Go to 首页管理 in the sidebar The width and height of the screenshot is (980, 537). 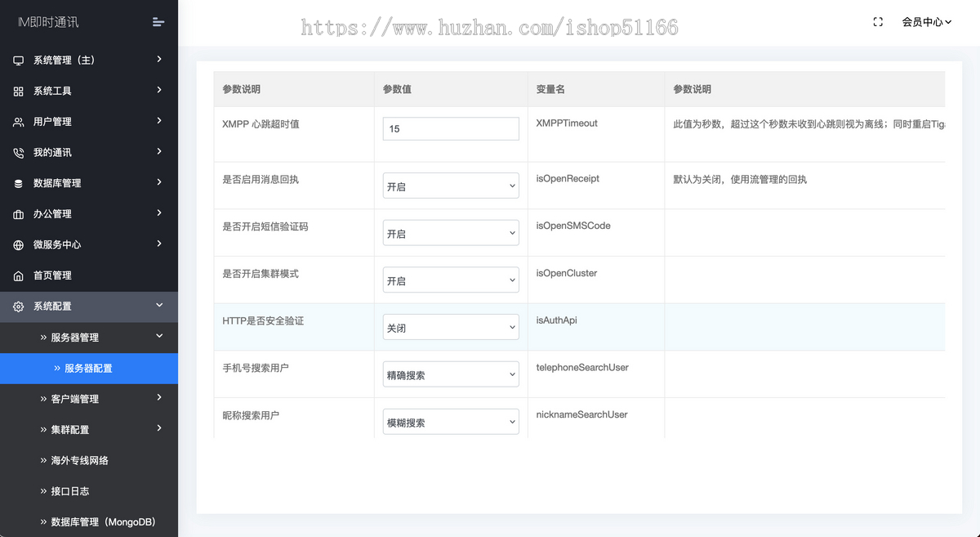89,275
